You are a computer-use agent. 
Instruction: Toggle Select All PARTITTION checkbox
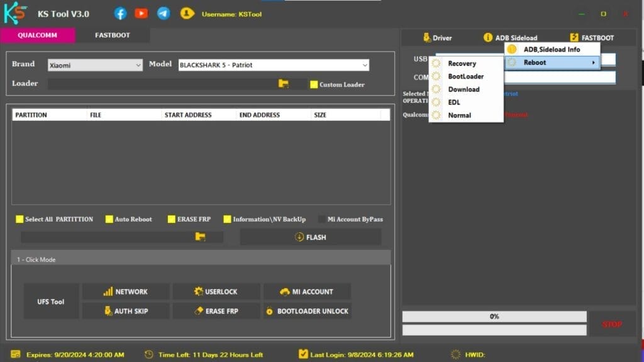click(x=19, y=219)
